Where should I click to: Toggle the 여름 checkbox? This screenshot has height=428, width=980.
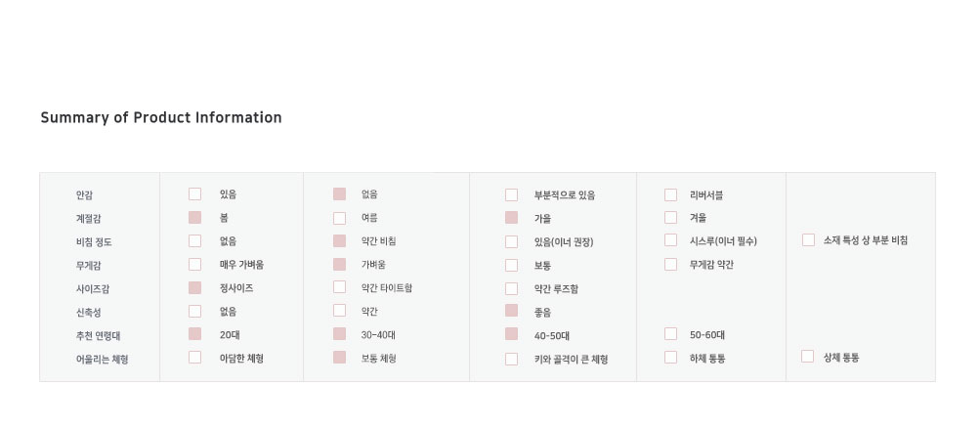[x=340, y=218]
